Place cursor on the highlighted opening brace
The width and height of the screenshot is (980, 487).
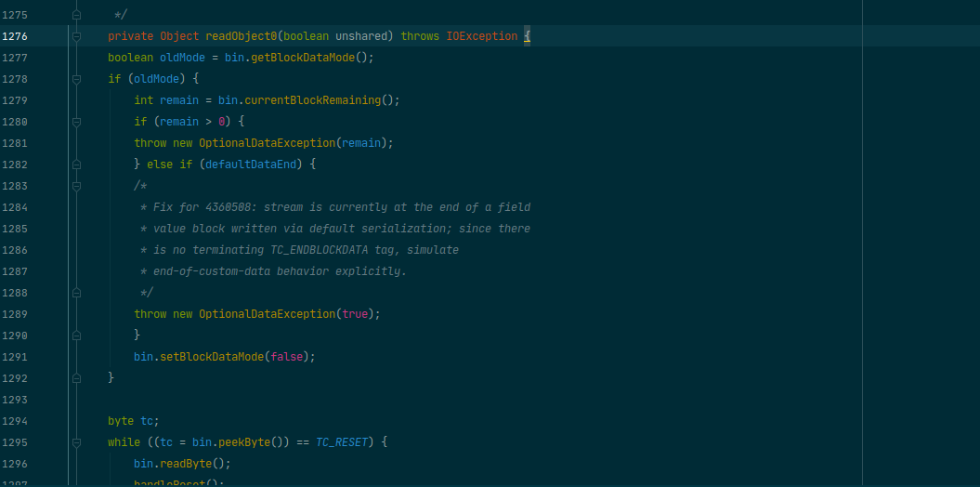click(526, 36)
